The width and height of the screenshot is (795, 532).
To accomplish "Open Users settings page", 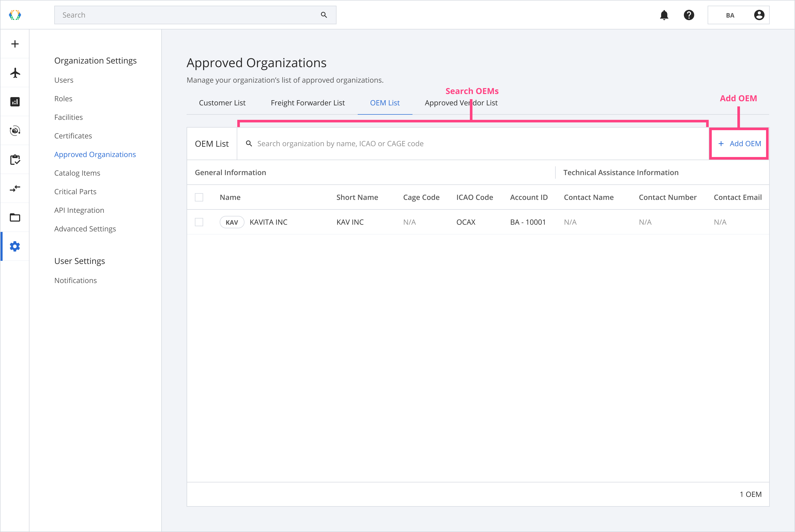I will [64, 80].
